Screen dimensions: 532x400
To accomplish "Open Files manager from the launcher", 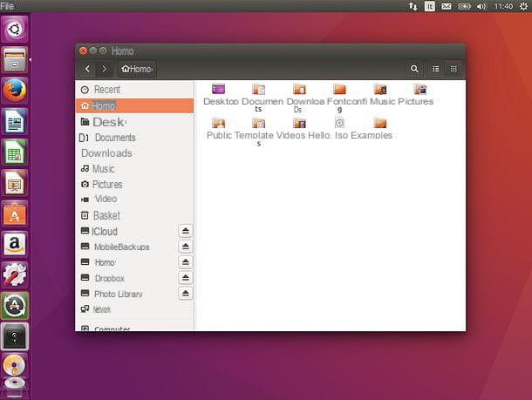I will [x=15, y=59].
